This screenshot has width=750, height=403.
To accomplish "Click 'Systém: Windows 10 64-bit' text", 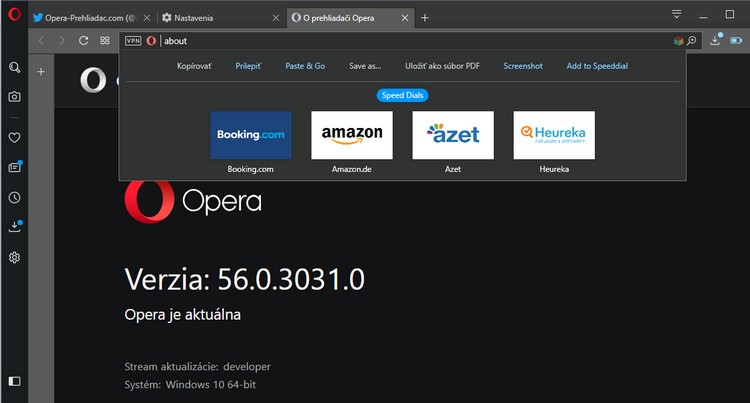I will point(190,384).
